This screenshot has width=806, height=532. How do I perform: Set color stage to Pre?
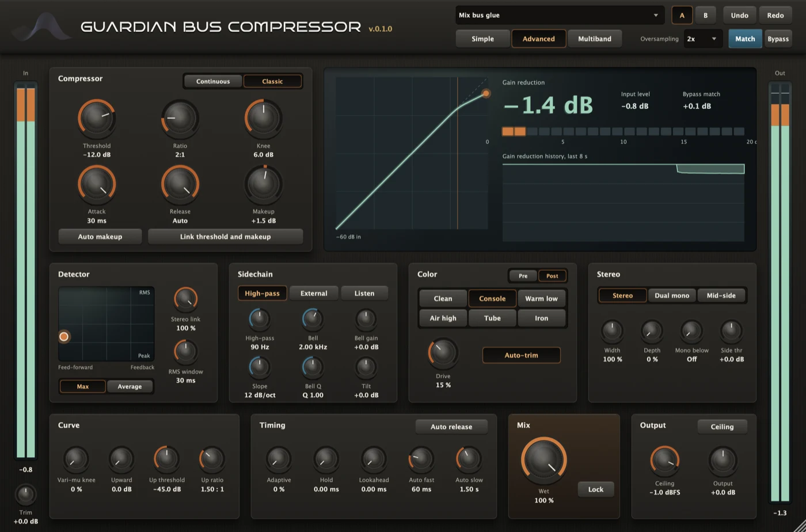tap(523, 276)
